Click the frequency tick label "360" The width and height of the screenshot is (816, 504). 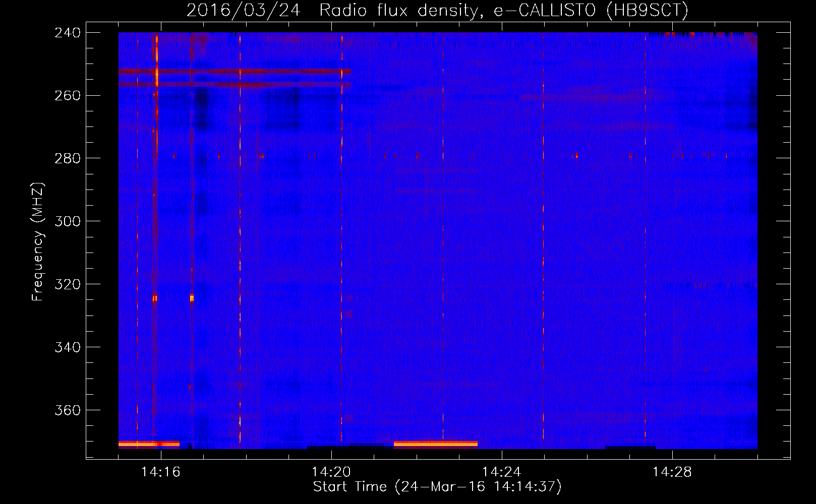68,411
